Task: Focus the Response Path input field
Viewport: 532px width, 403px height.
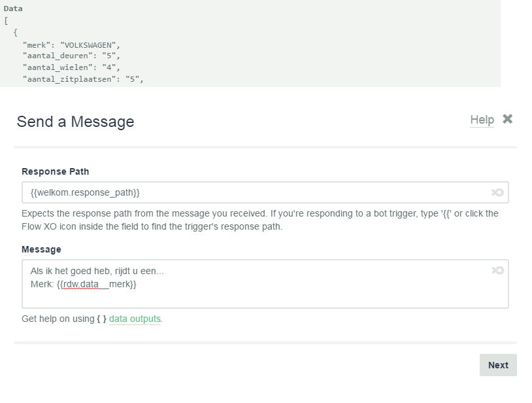Action: point(261,192)
